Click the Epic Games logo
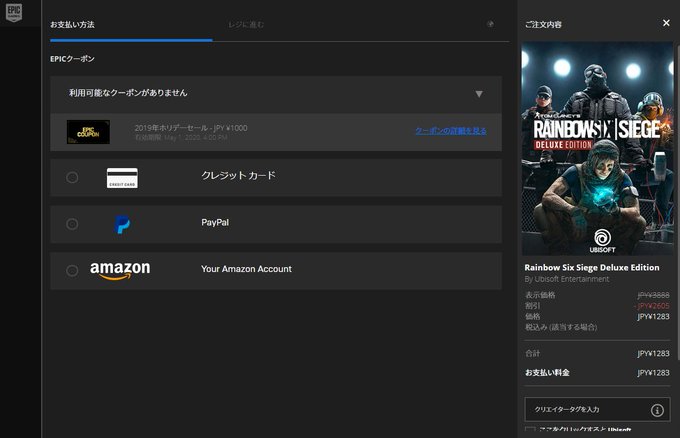This screenshot has height=438, width=680. (x=14, y=12)
